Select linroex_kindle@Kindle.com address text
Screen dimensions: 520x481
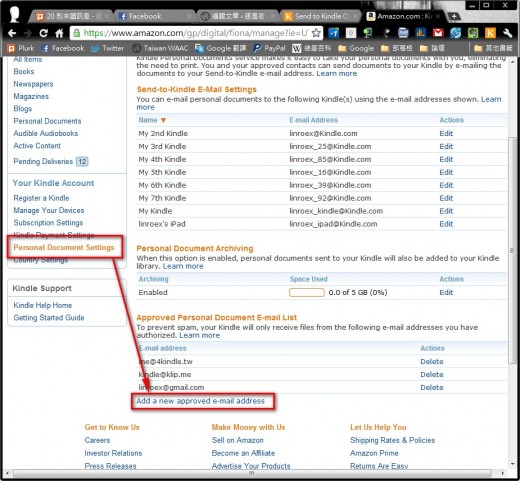point(336,211)
